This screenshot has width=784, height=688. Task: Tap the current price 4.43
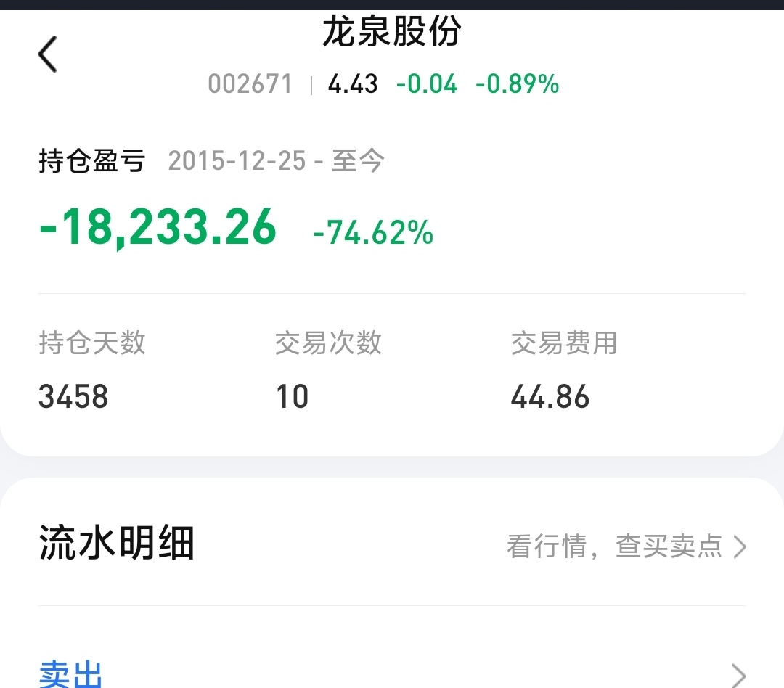[353, 84]
